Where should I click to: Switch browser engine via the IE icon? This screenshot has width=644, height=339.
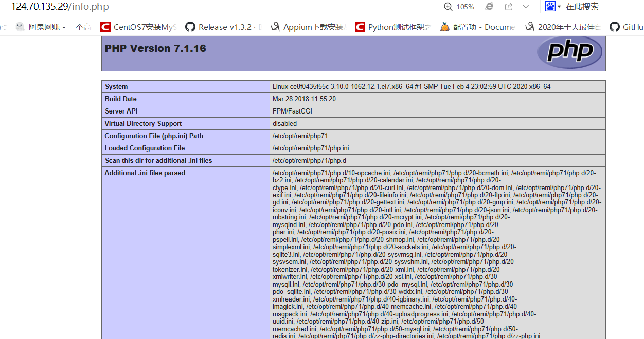click(490, 7)
